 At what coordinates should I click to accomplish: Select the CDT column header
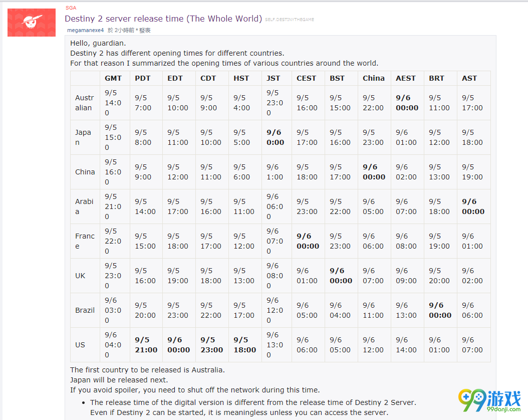pos(208,78)
